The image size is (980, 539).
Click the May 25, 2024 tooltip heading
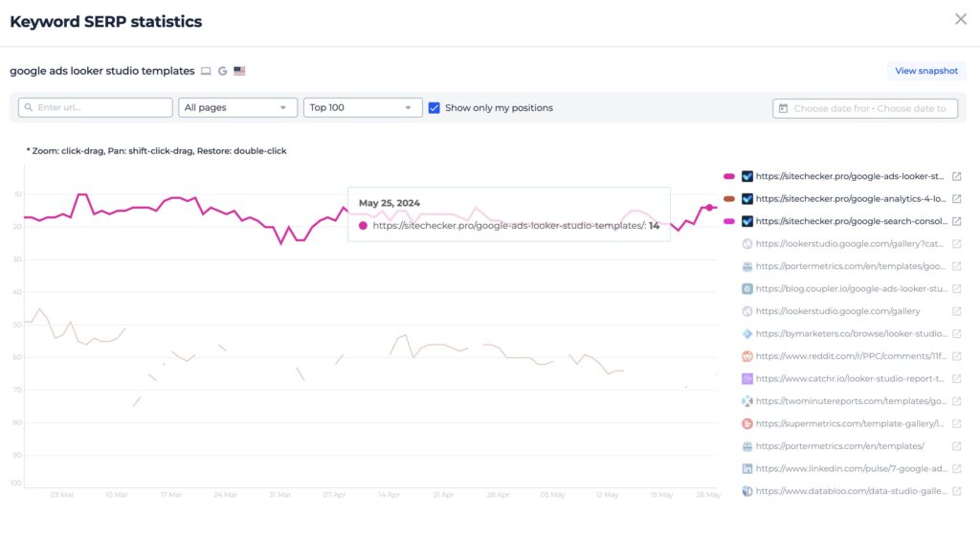pos(390,203)
